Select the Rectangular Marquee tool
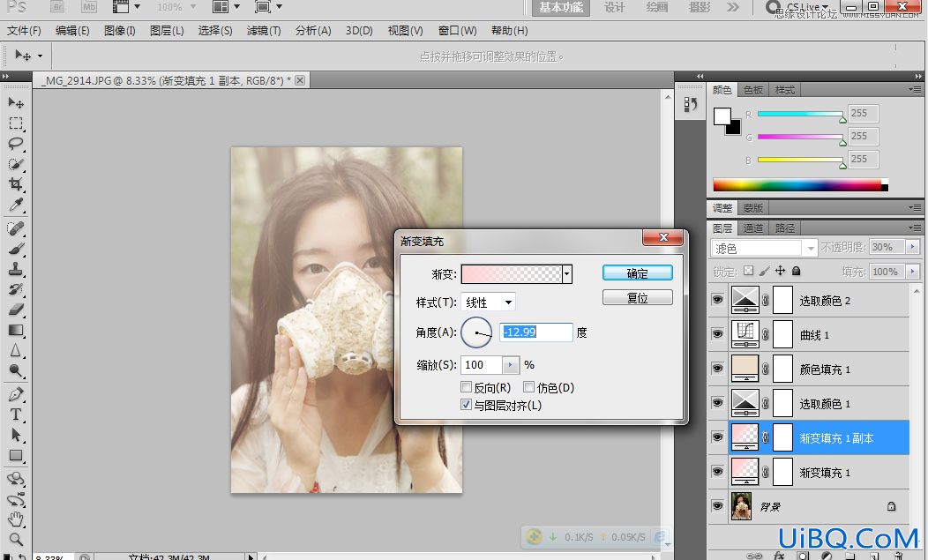The image size is (928, 560). pos(16,123)
